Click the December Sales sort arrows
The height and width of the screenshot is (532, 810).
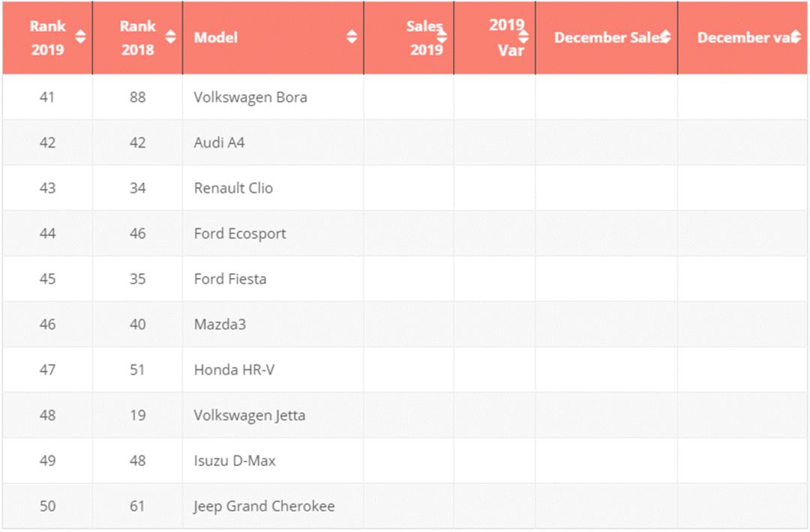pyautogui.click(x=665, y=37)
